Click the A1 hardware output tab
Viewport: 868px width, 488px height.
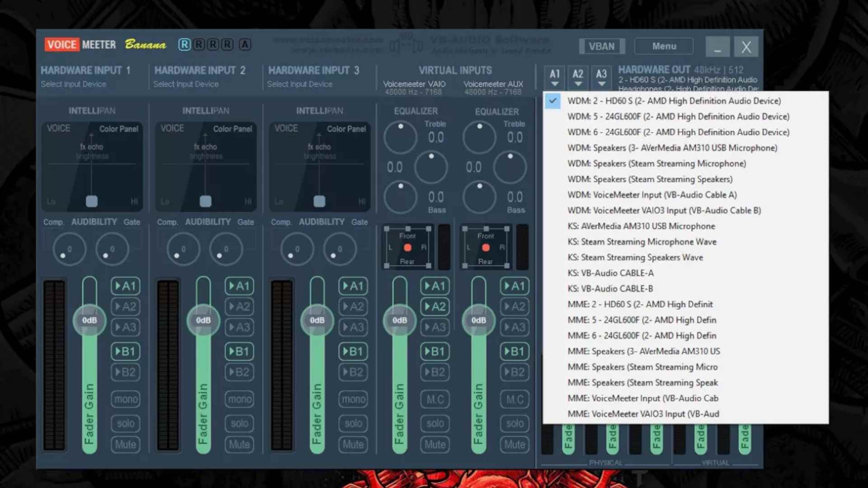click(554, 76)
